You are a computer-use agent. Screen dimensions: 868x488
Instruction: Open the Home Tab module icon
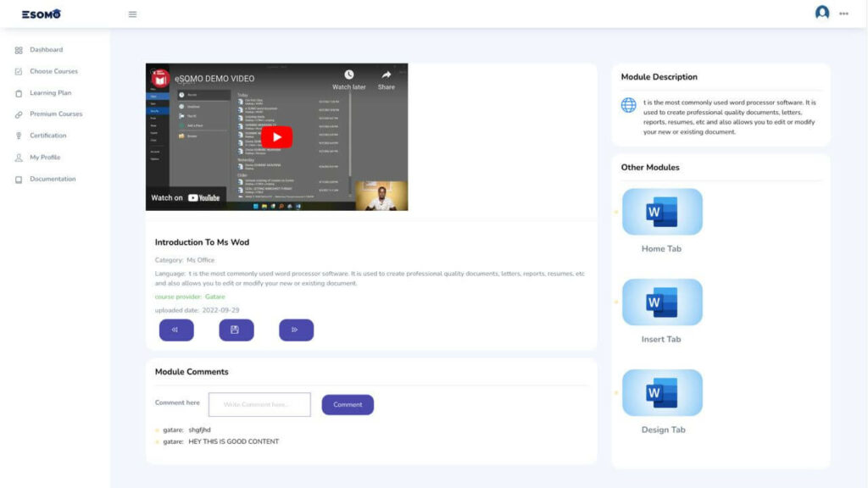[x=662, y=212]
